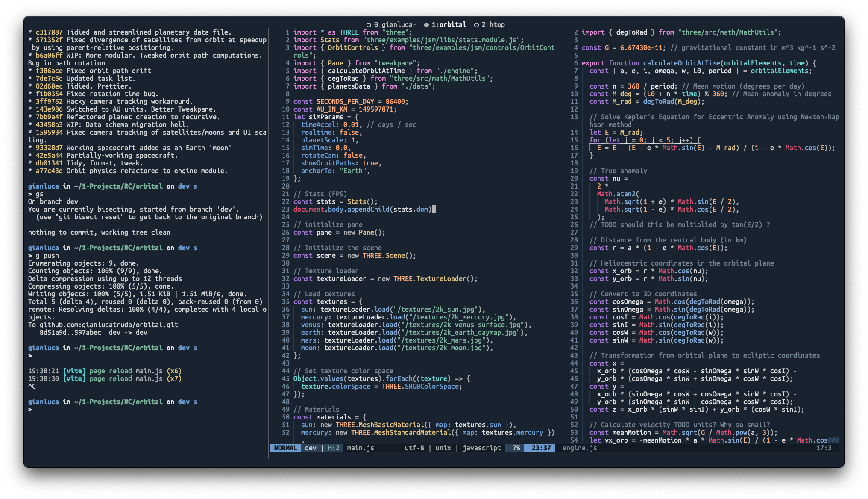Click const G gravitational constant line in engine.js
Viewport: 868px width, 499px height.
(x=708, y=47)
